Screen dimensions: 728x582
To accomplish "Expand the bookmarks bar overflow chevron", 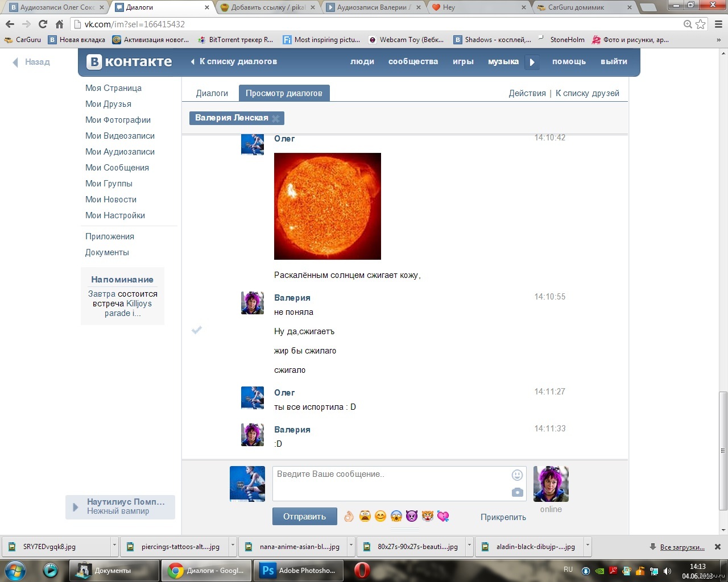I will (718, 40).
